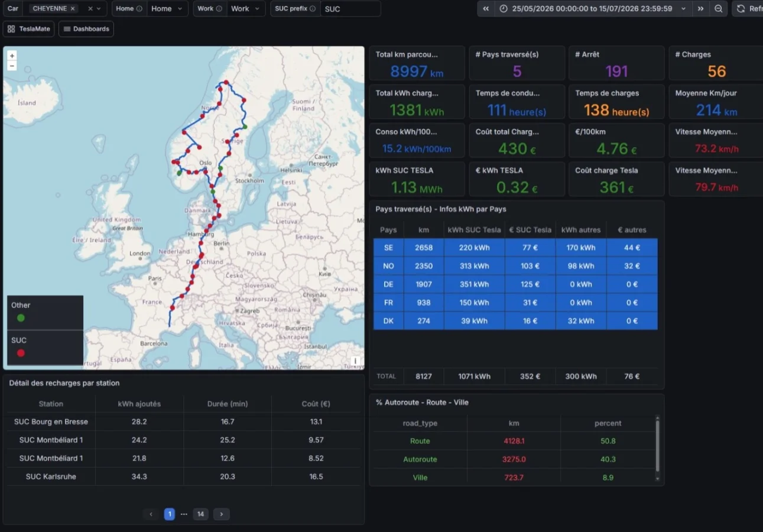The width and height of the screenshot is (763, 532).
Task: Remove the CHEYENNE car chip
Action: [73, 9]
